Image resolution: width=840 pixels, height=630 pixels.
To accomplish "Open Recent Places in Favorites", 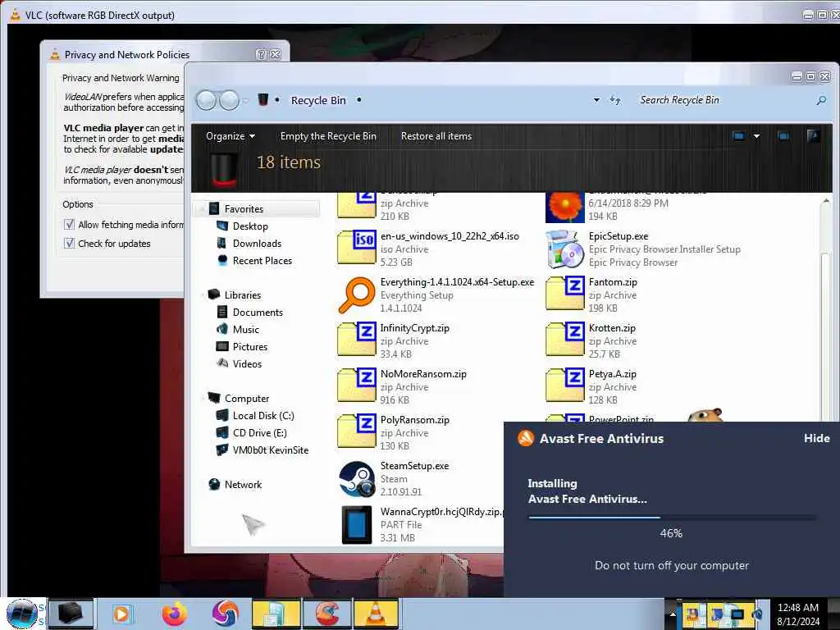I will pyautogui.click(x=262, y=260).
